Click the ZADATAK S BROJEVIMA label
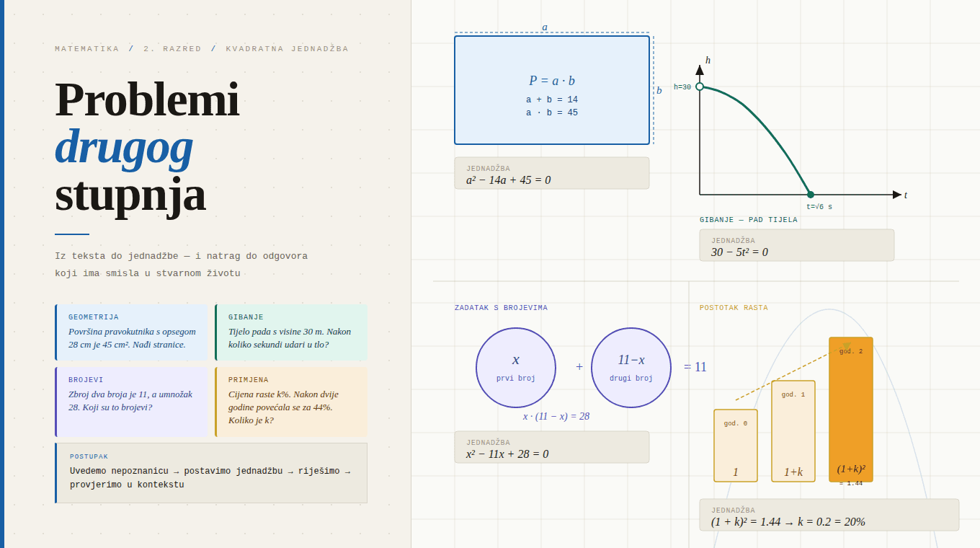The image size is (980, 548). coord(501,308)
